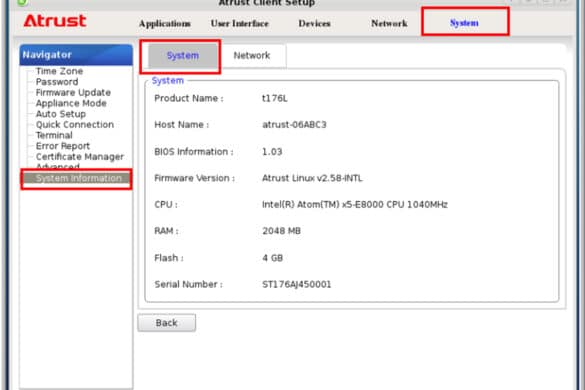Click BIOS Information value 1.03
This screenshot has width=585, height=390.
point(272,152)
